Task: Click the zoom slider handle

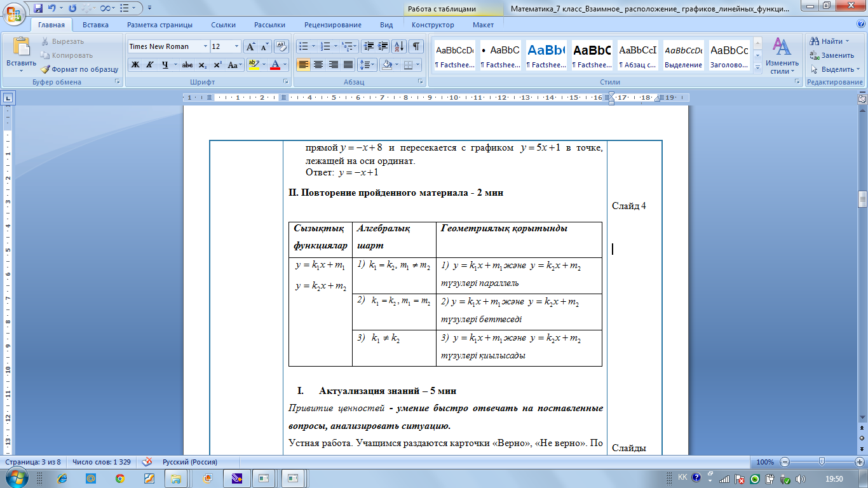Action: pyautogui.click(x=822, y=462)
